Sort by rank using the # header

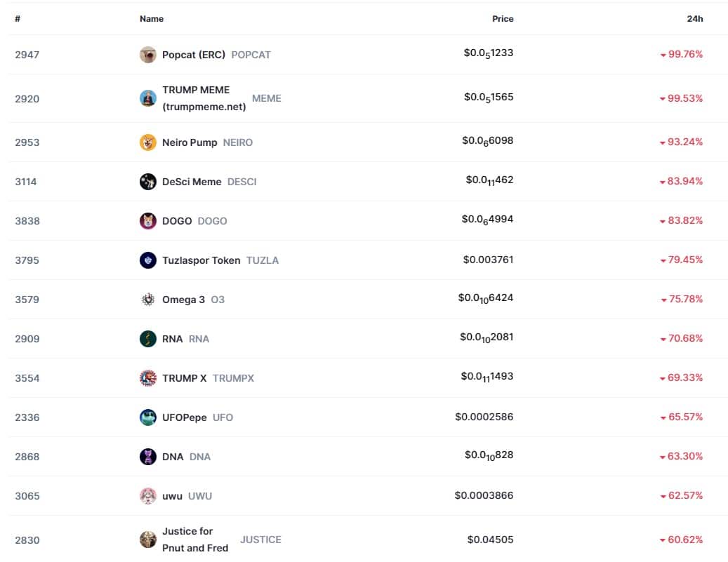pos(18,19)
